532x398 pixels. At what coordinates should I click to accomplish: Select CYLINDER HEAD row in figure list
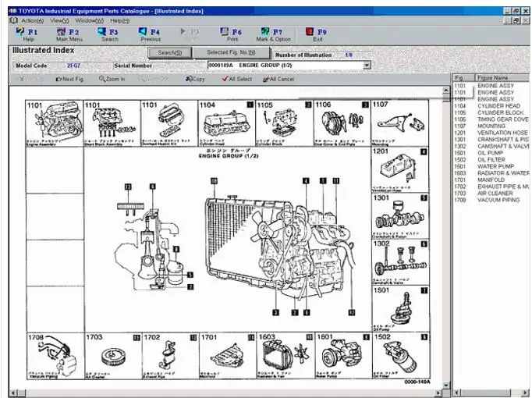click(491, 106)
